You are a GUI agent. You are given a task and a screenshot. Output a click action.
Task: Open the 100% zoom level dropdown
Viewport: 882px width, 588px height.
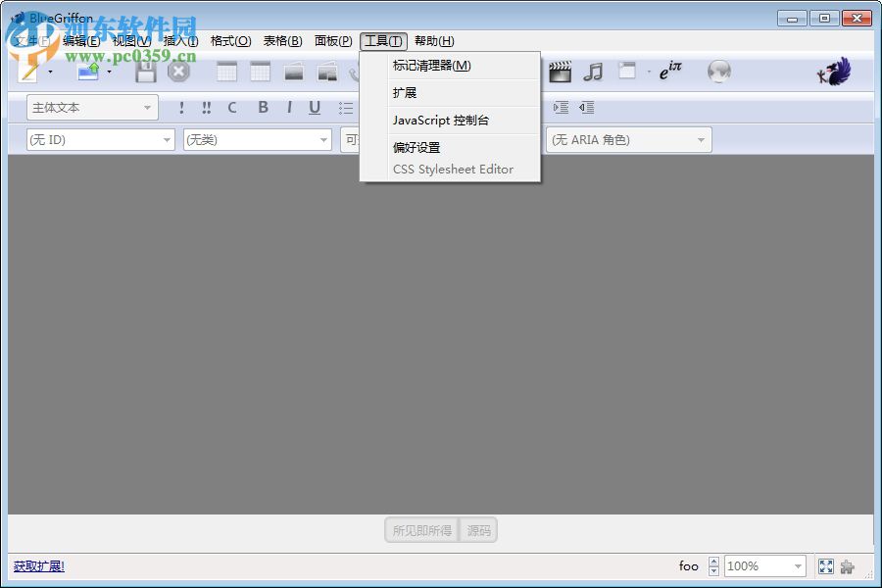tap(764, 565)
